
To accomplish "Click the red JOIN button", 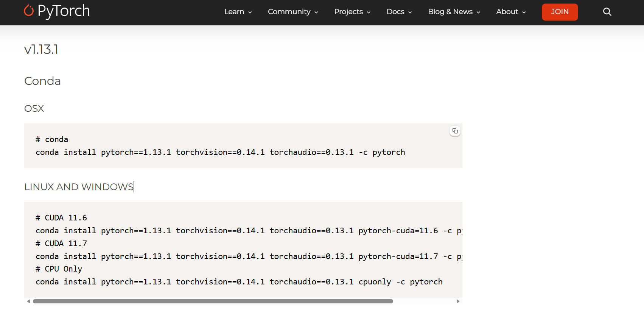I will point(560,12).
